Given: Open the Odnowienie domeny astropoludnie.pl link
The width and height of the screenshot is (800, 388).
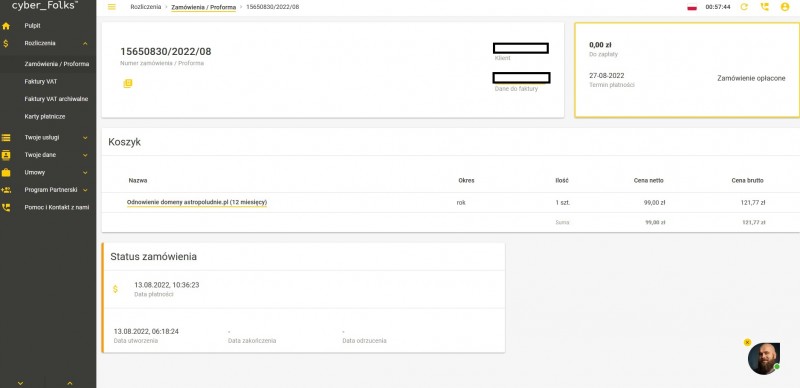Looking at the screenshot, I should point(197,203).
